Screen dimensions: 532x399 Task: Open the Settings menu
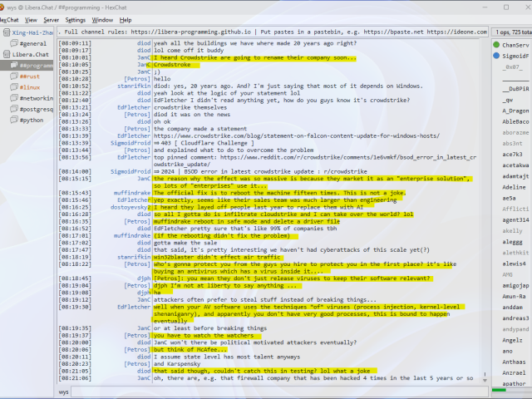[x=75, y=19]
